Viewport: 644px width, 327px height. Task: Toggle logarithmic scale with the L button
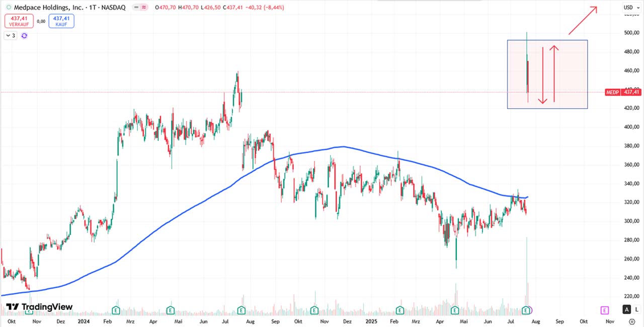(636, 310)
